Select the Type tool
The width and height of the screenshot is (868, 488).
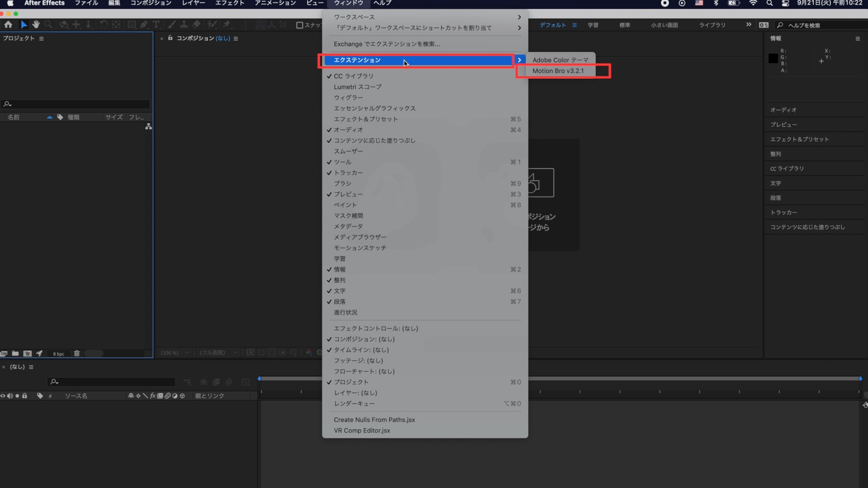[x=156, y=24]
